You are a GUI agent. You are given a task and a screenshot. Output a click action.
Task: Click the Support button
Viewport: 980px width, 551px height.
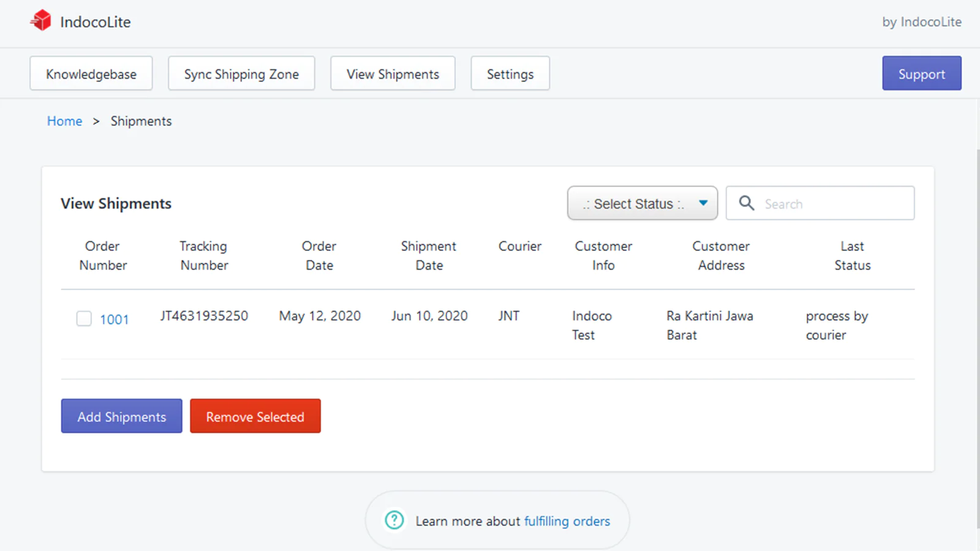(922, 73)
